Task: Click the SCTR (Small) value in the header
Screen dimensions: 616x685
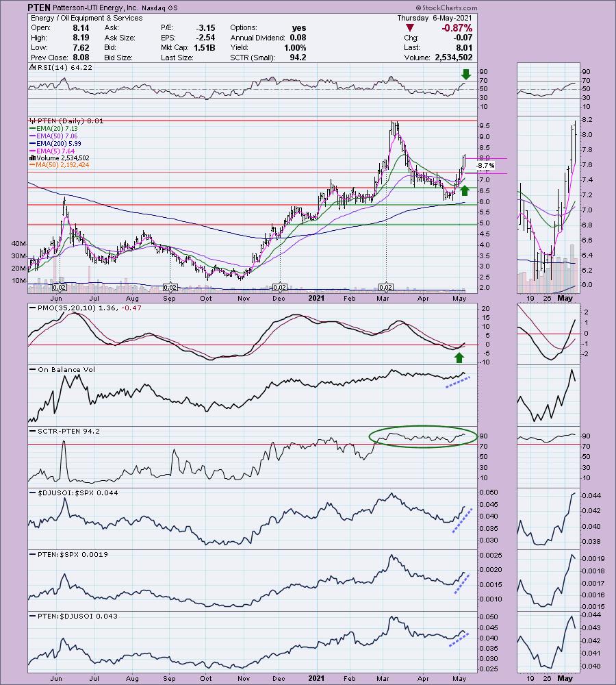Action: pos(298,58)
